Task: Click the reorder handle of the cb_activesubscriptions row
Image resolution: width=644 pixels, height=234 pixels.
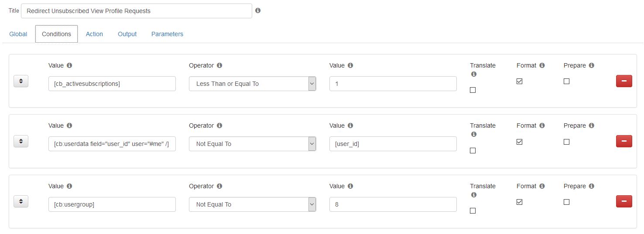Action: pos(21,81)
